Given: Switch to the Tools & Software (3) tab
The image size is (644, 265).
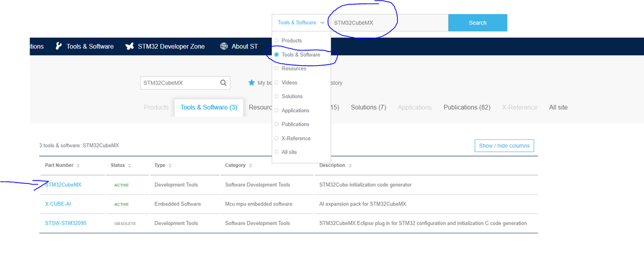Looking at the screenshot, I should (x=209, y=107).
